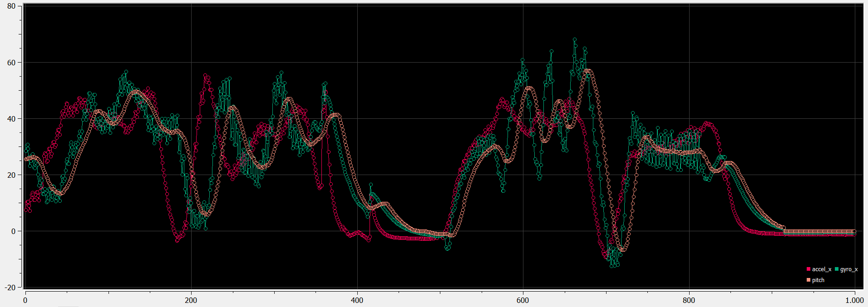Image resolution: width=868 pixels, height=307 pixels.
Task: Toggle the gyro_x series via legend label
Action: [x=849, y=269]
